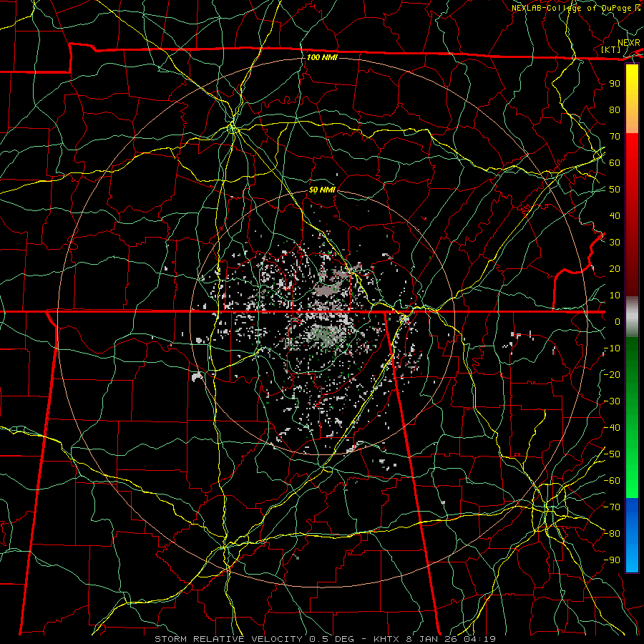
Task: Click the -60 value on the velocity scale
Action: [x=612, y=481]
